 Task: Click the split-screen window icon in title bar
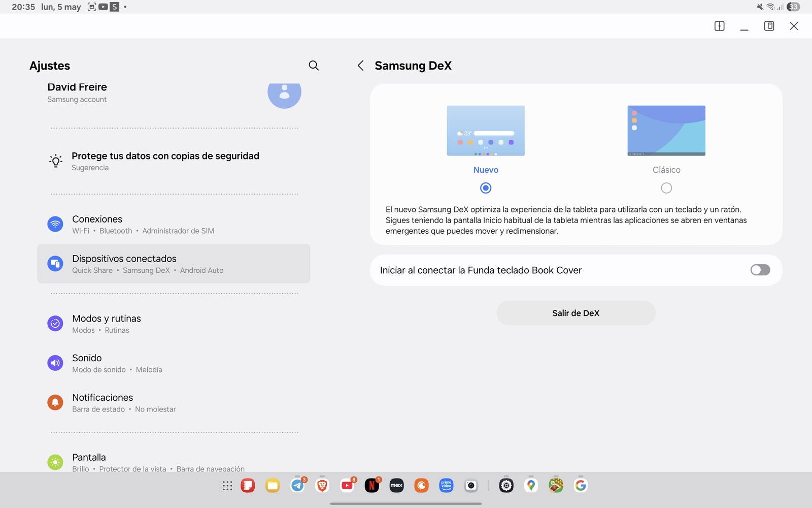719,26
